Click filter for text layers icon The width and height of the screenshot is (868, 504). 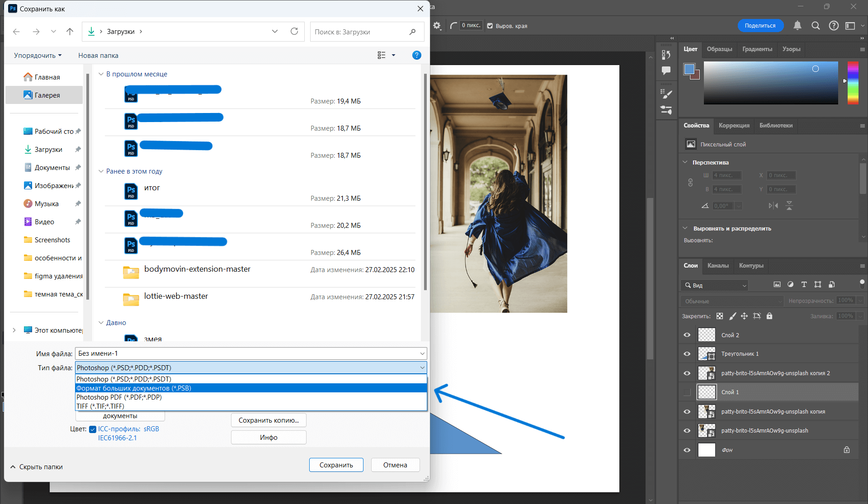(804, 284)
